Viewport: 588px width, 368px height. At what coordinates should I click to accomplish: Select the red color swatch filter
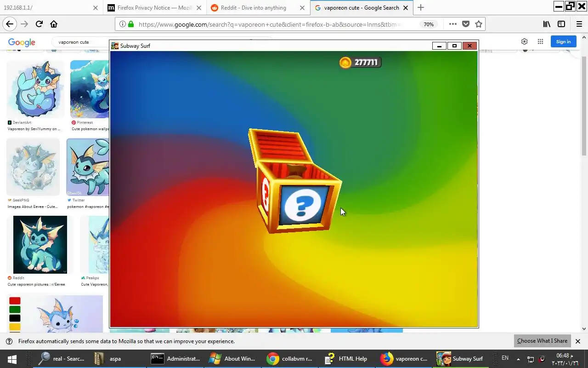point(15,301)
